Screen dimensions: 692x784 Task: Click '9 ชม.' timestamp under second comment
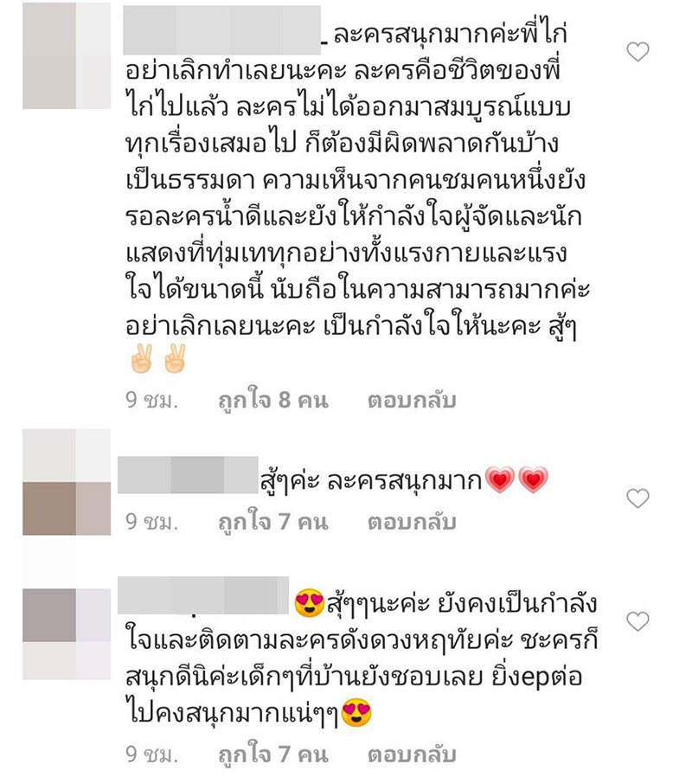pyautogui.click(x=151, y=522)
